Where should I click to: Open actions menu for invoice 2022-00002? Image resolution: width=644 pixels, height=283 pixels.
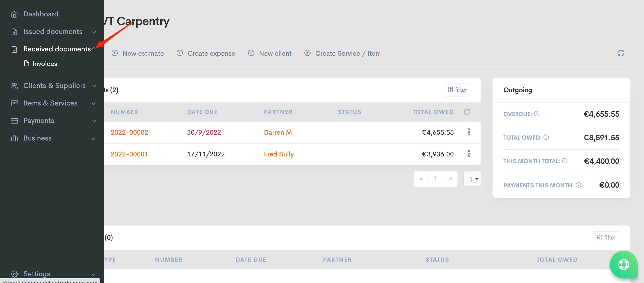[469, 132]
